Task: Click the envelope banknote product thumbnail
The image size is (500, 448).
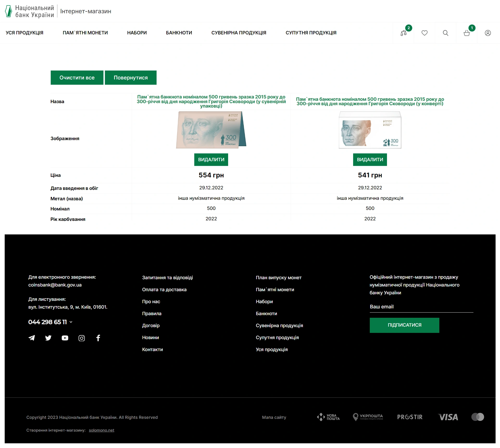Action: tap(370, 130)
